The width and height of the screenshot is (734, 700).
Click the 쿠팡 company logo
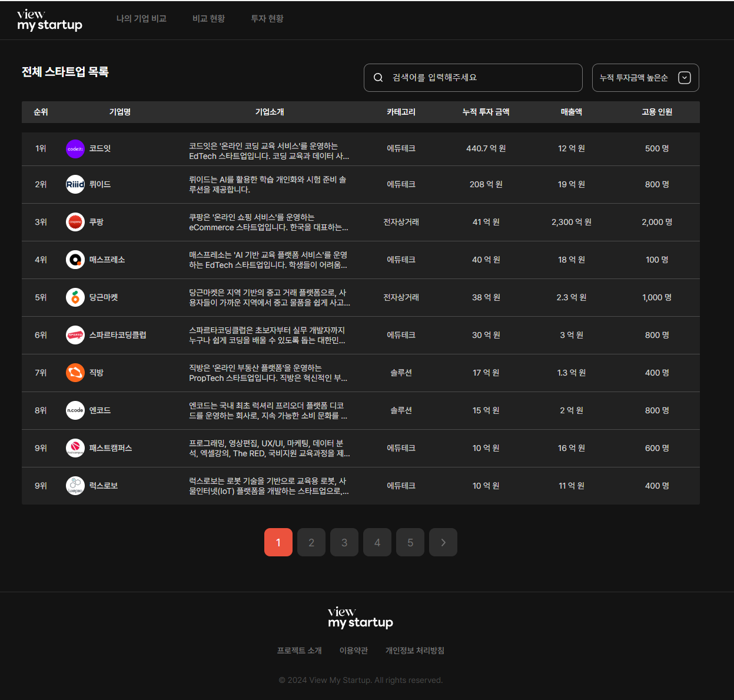(75, 222)
